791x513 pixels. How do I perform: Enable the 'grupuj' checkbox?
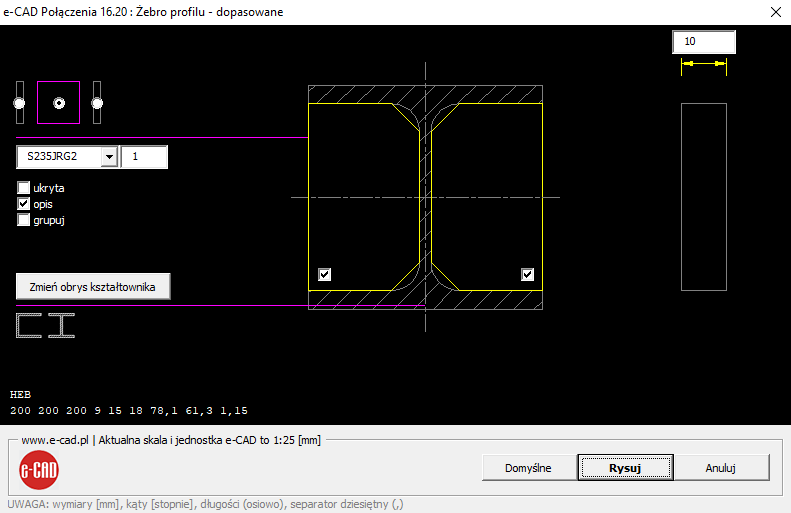pyautogui.click(x=23, y=220)
